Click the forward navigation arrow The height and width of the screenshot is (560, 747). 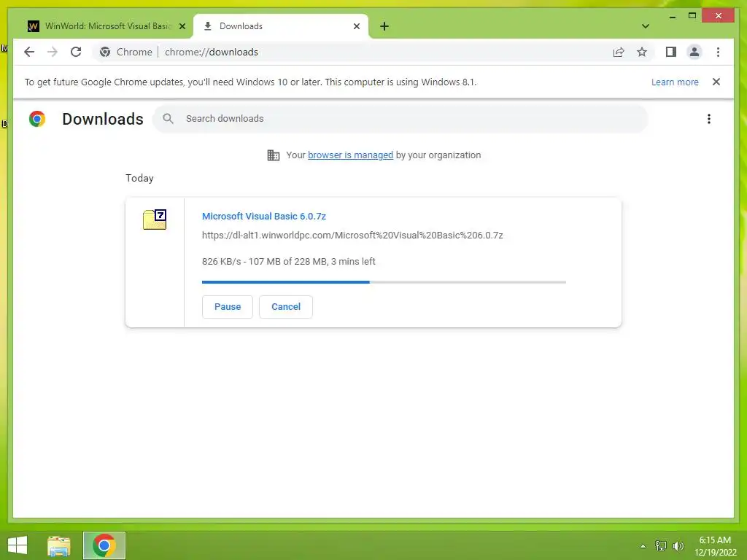tap(53, 52)
